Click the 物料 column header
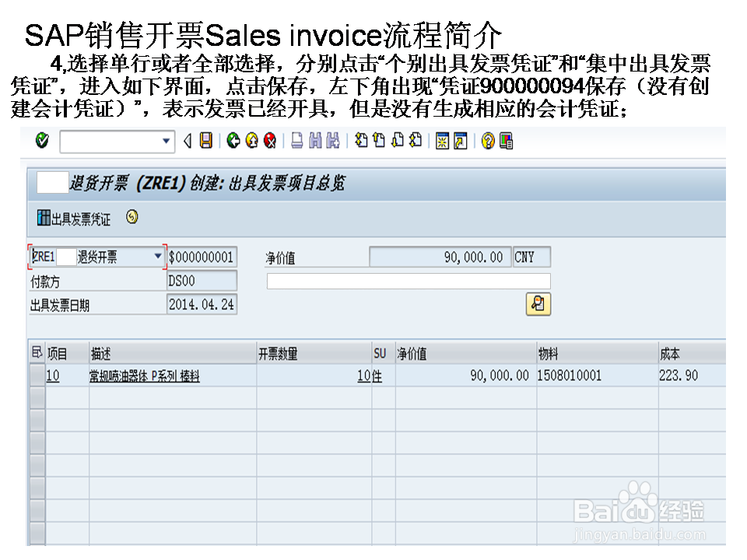The width and height of the screenshot is (747, 560). click(598, 354)
